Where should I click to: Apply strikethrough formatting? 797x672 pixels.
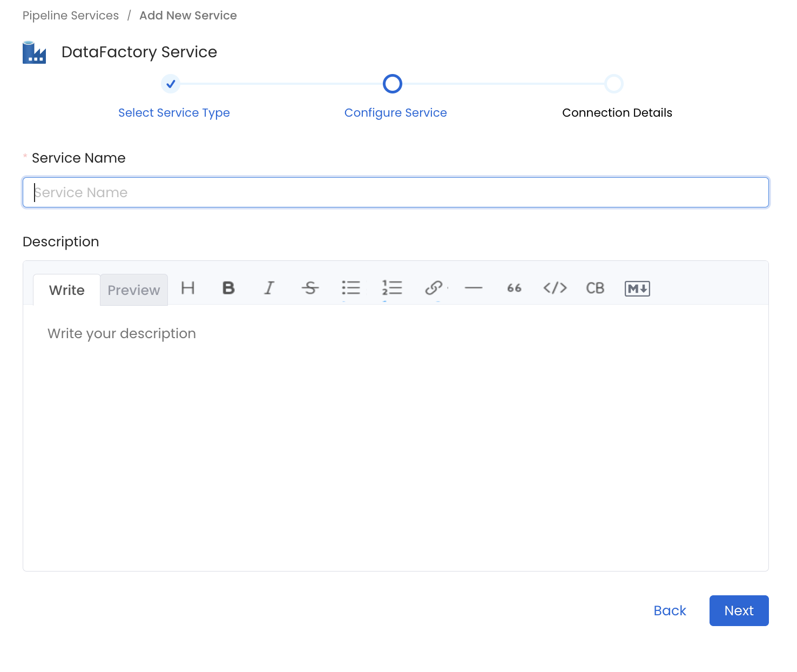tap(310, 288)
